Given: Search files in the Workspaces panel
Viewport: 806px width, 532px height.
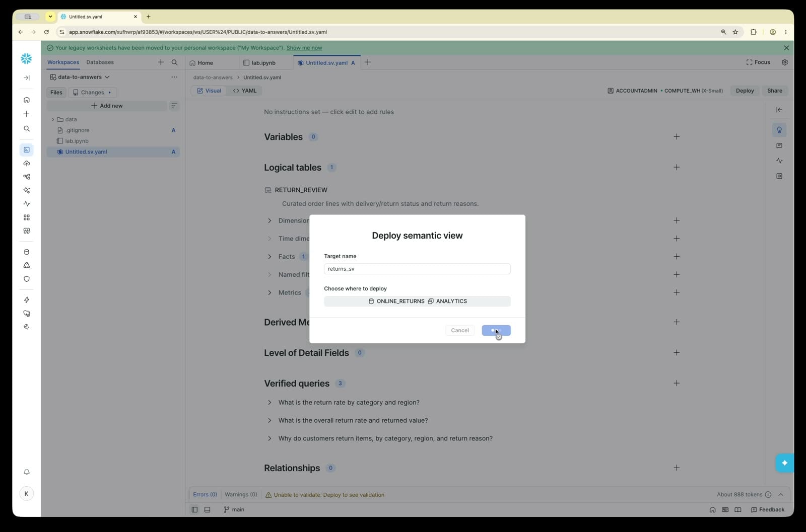Looking at the screenshot, I should click(x=174, y=62).
